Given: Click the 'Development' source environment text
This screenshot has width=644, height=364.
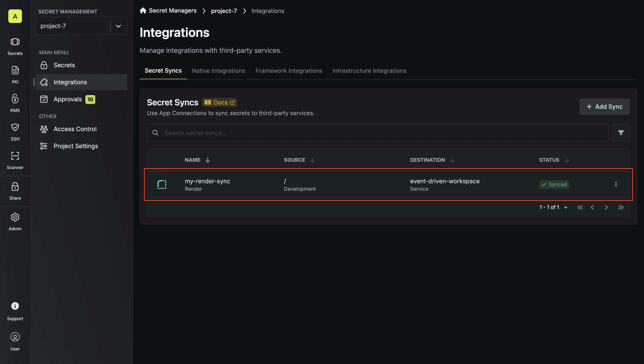Looking at the screenshot, I should click(x=300, y=189).
